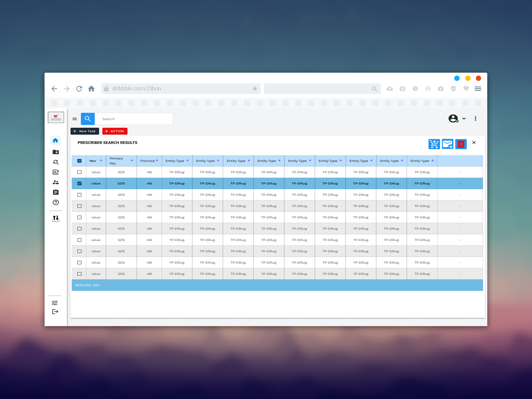The image size is (532, 399).
Task: Check the first table row checkbox
Action: (x=79, y=172)
